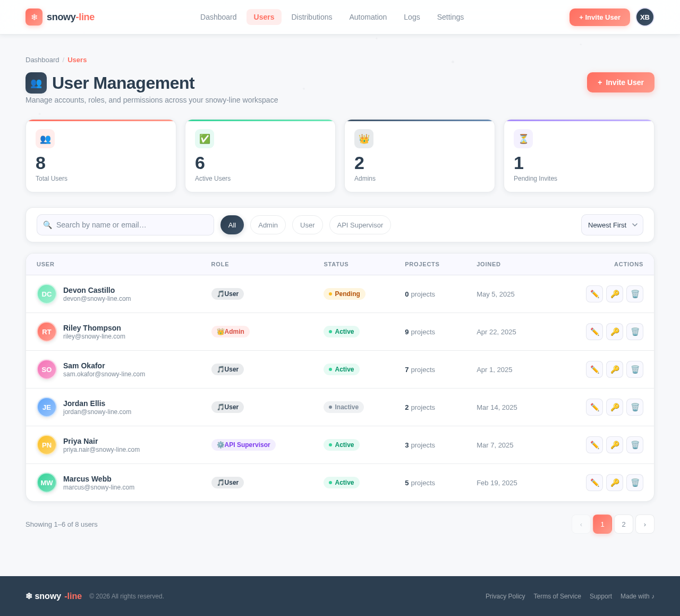Select the API Supervisor filter chip

coord(360,225)
